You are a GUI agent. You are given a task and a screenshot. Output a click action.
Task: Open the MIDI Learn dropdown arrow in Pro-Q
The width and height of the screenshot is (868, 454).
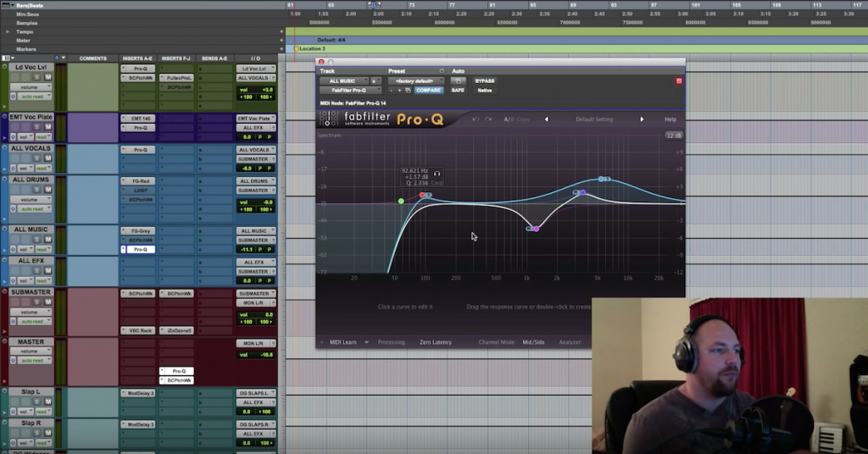pos(366,342)
